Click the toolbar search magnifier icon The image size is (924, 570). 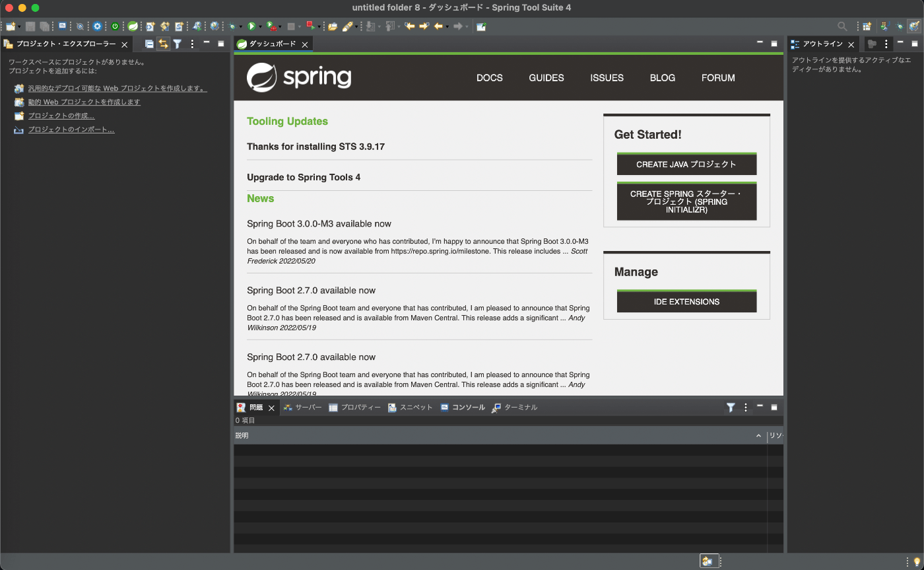coord(842,26)
